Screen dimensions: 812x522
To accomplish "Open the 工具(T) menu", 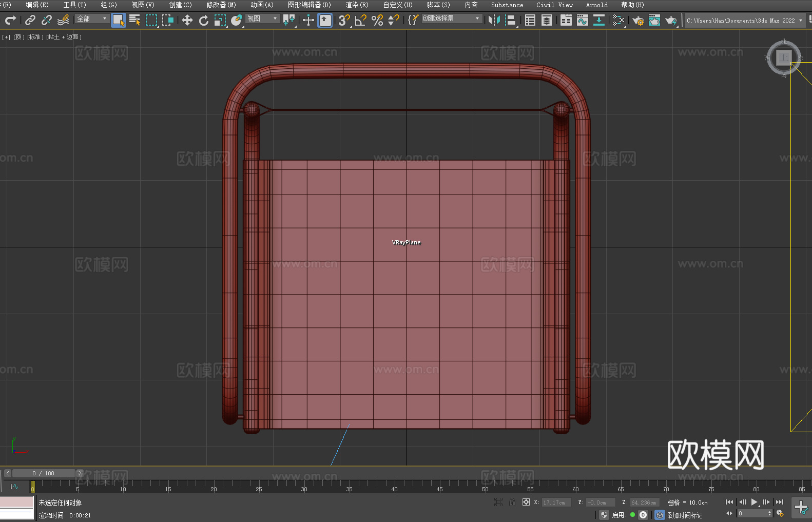I will [x=75, y=5].
